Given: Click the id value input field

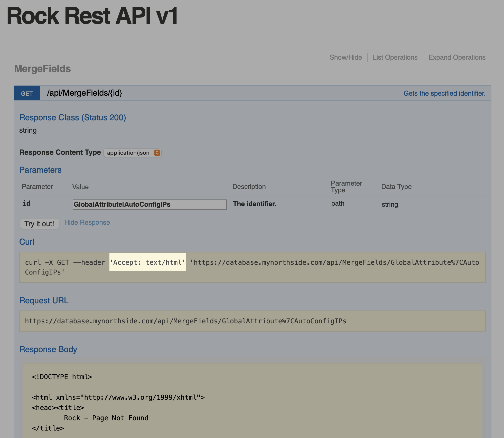Looking at the screenshot, I should pos(149,205).
